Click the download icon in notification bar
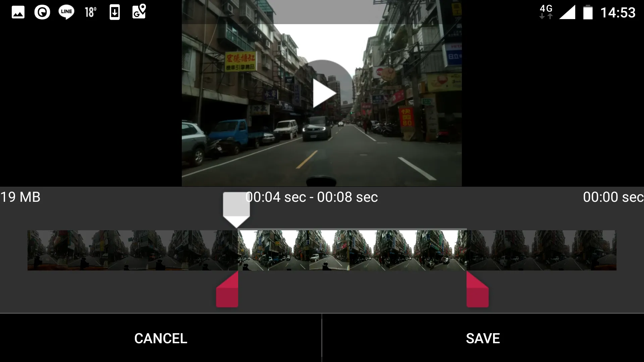Screen dimensions: 644x362 point(114,12)
